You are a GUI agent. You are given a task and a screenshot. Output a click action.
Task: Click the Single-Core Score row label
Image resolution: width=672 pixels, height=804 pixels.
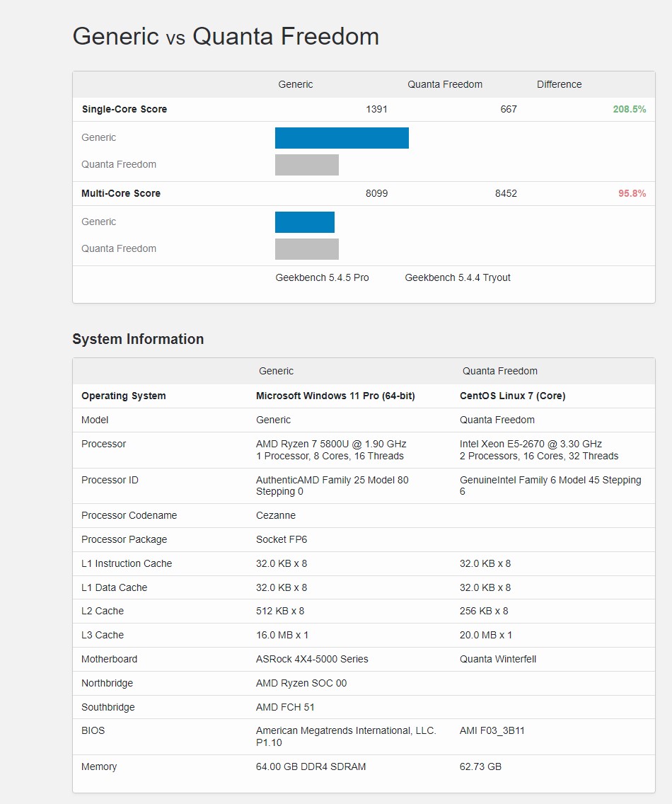[x=124, y=110]
